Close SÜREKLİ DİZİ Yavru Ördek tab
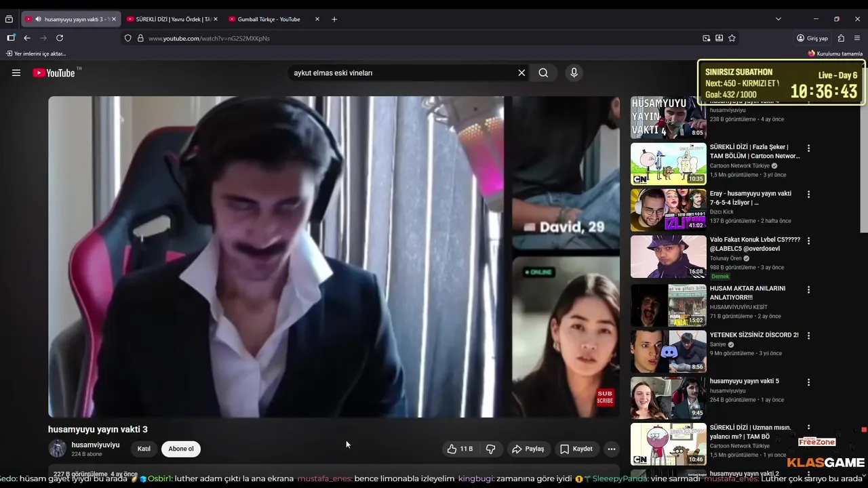This screenshot has width=868, height=488. tap(216, 19)
